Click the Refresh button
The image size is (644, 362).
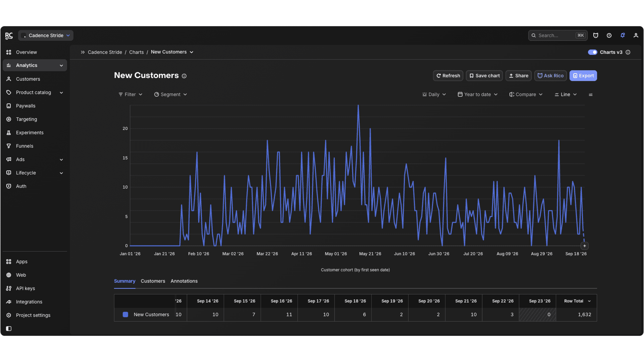point(448,76)
